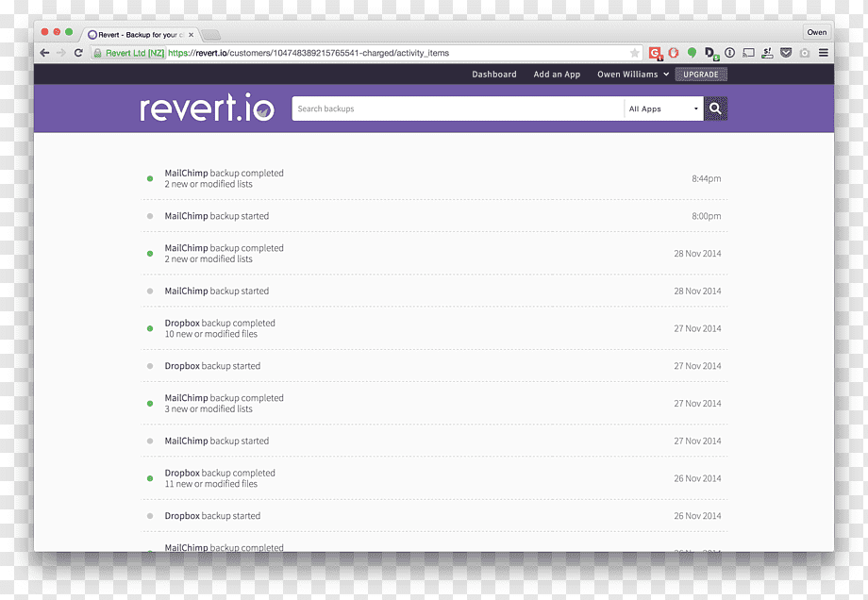Open the Owen profile button
This screenshot has height=600, width=868.
coord(816,32)
